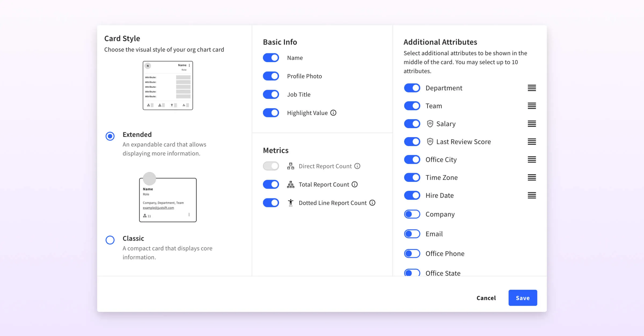Turn on the Company attribute toggle

click(x=412, y=214)
